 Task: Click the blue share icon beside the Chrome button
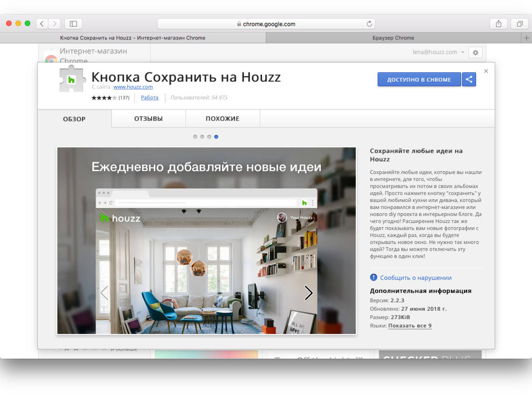[469, 79]
